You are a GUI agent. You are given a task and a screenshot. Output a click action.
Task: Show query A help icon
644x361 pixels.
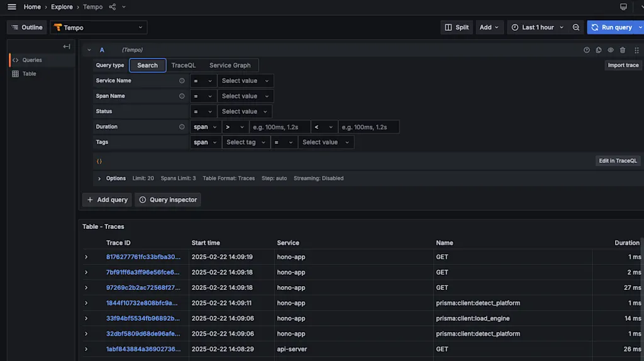(x=587, y=50)
